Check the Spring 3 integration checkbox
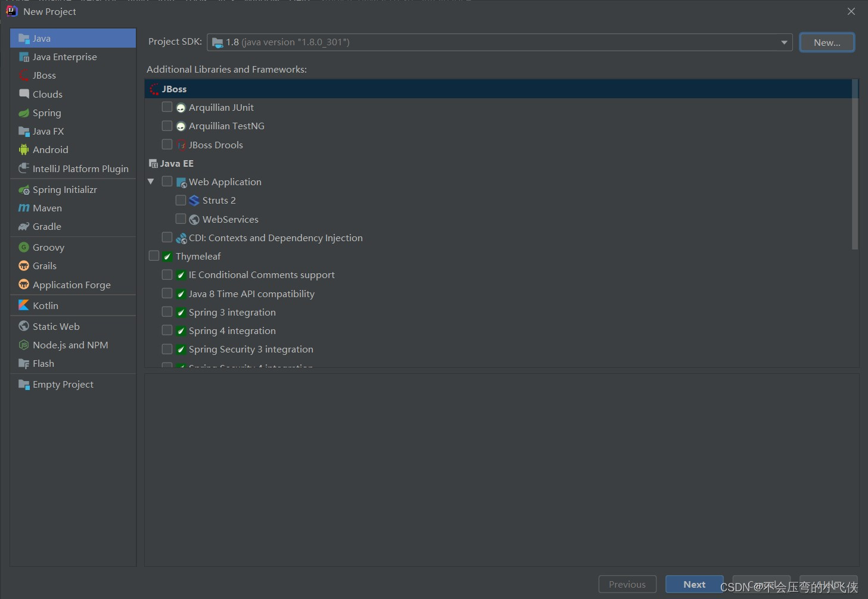868x599 pixels. tap(167, 311)
